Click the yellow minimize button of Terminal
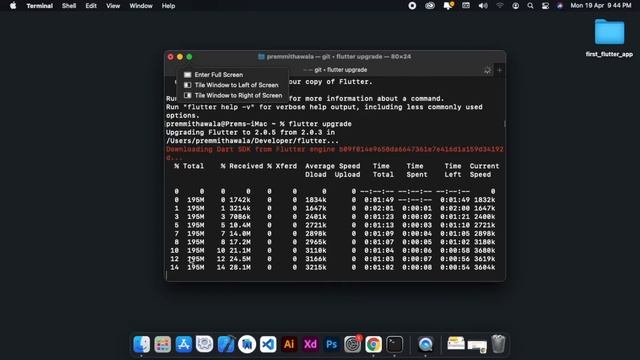640x360 pixels. [x=180, y=57]
